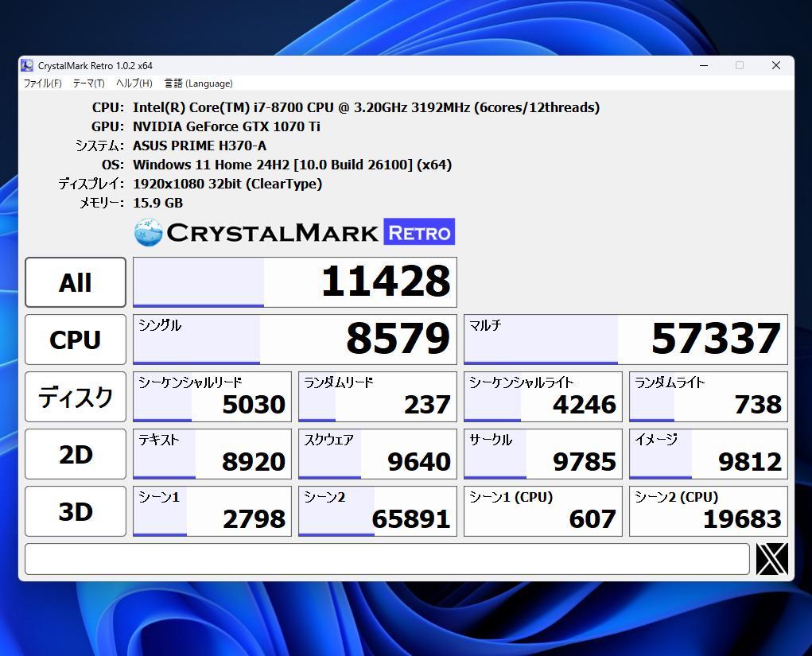The height and width of the screenshot is (656, 812).
Task: Click the マルチ CPU score 57337
Action: [x=626, y=340]
